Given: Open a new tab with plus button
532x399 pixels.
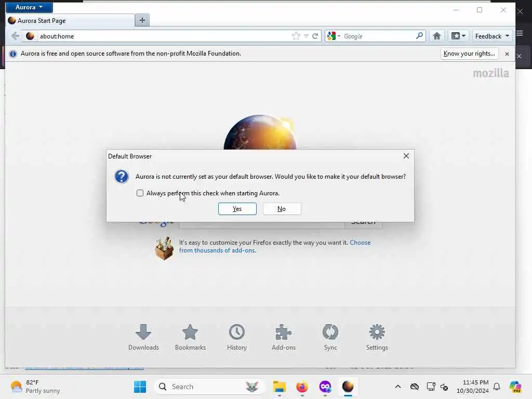Looking at the screenshot, I should point(142,20).
